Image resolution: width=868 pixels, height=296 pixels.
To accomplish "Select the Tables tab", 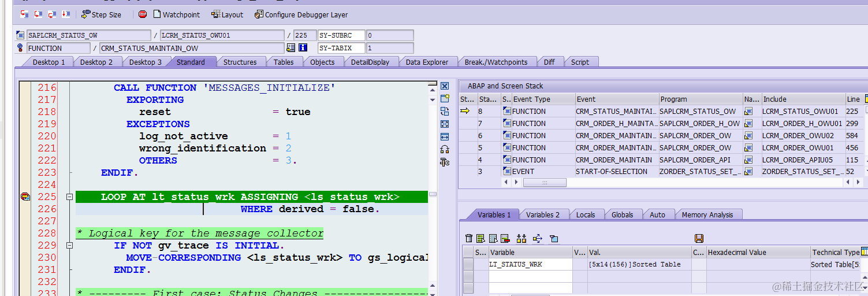I will tap(284, 62).
